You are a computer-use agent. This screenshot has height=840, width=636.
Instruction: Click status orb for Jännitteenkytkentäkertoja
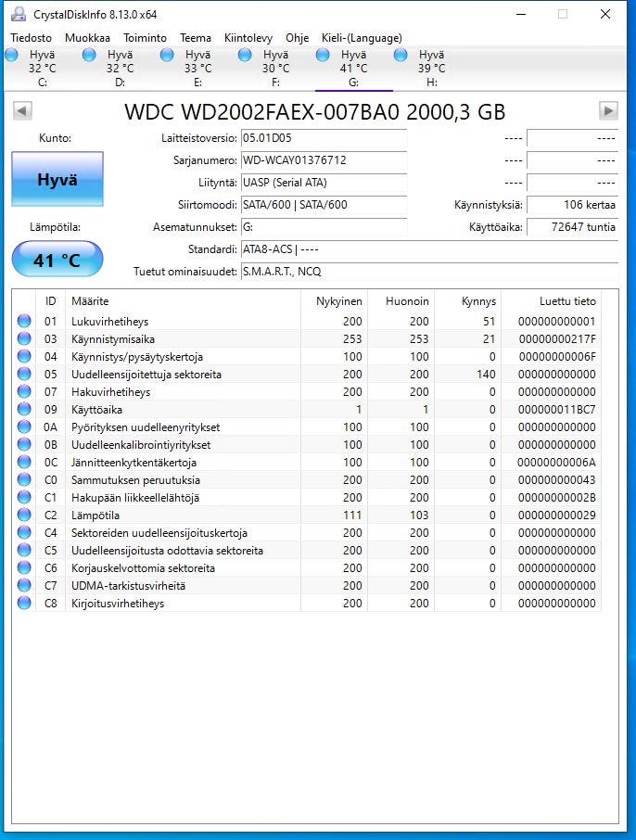tap(24, 462)
